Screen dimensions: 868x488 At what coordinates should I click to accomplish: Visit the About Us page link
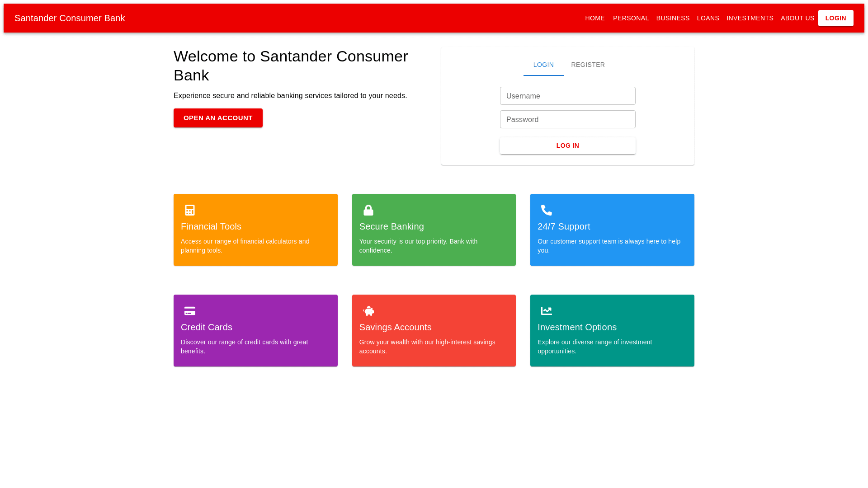click(x=797, y=18)
